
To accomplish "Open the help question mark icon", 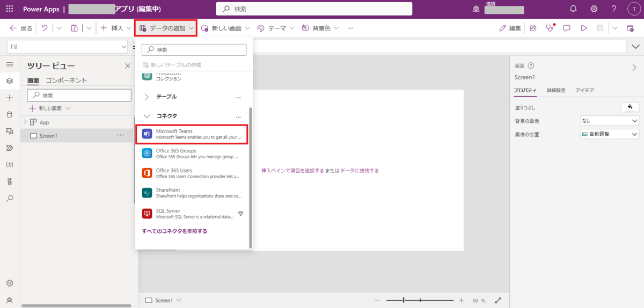I will point(614,9).
